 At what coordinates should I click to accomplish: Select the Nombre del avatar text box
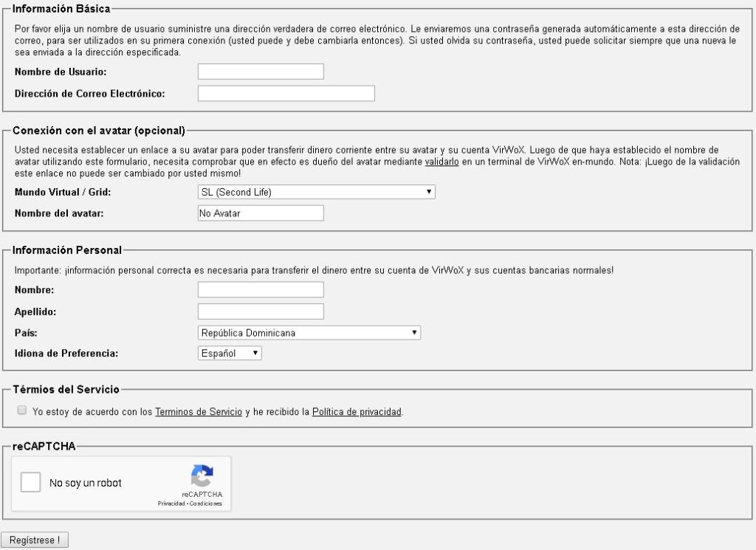[261, 213]
